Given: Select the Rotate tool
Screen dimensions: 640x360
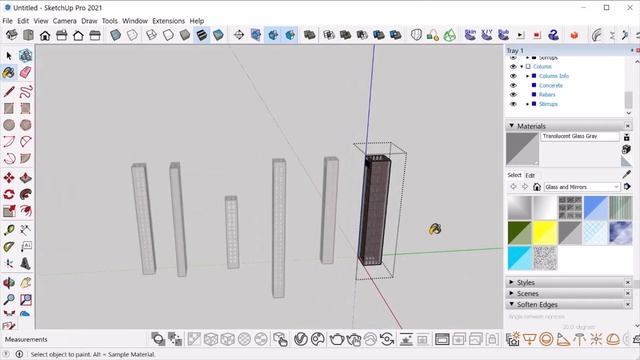Looking at the screenshot, I should [9, 194].
